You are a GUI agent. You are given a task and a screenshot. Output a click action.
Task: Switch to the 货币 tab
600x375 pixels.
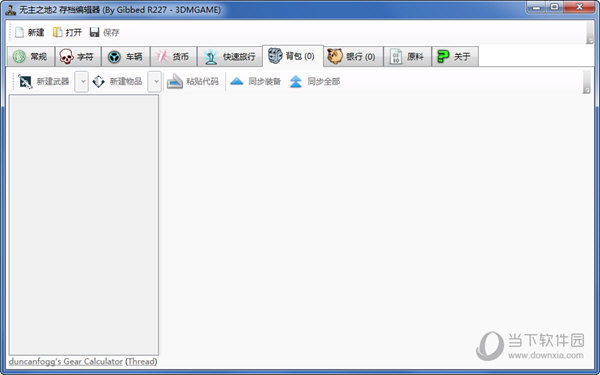coord(173,57)
